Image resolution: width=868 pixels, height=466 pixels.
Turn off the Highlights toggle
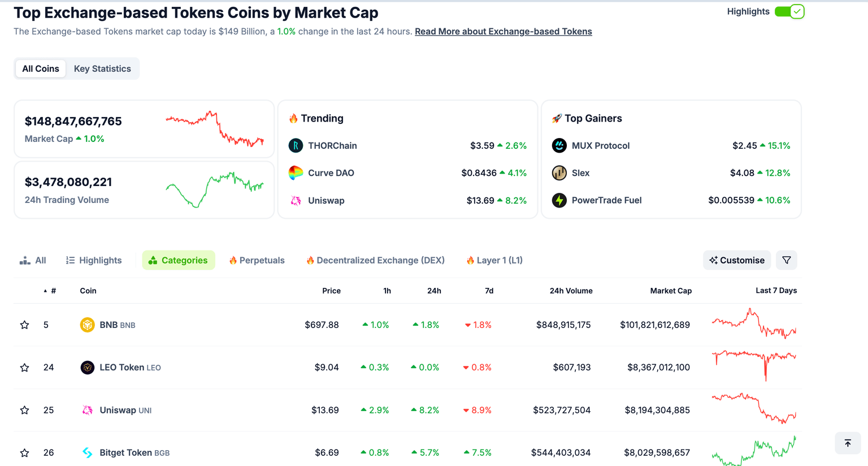pos(789,12)
